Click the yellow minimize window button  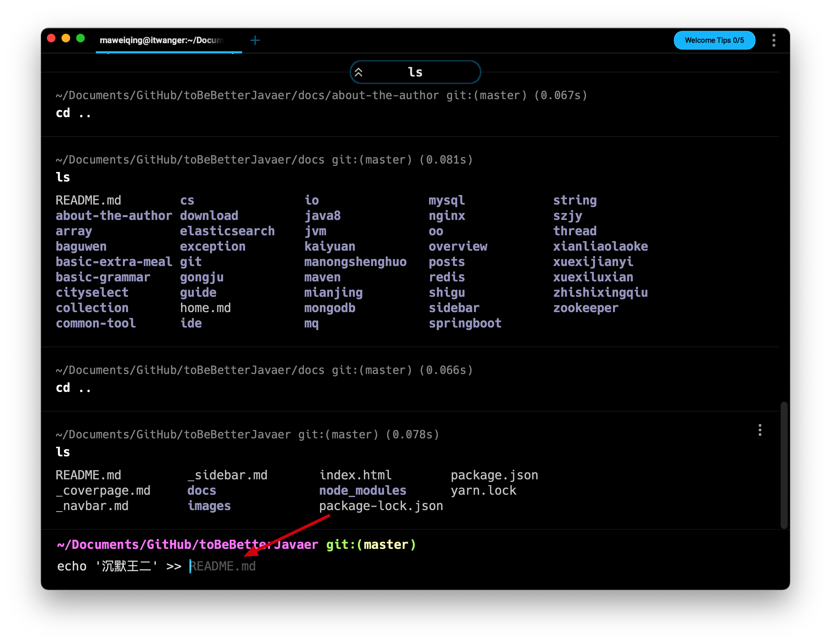tap(66, 38)
